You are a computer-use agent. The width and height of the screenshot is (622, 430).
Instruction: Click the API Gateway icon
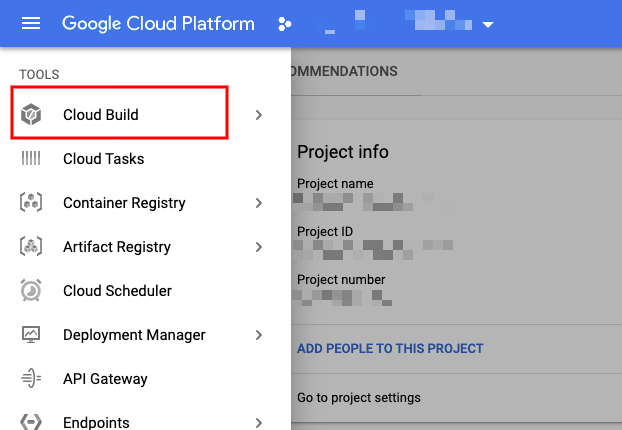point(31,379)
